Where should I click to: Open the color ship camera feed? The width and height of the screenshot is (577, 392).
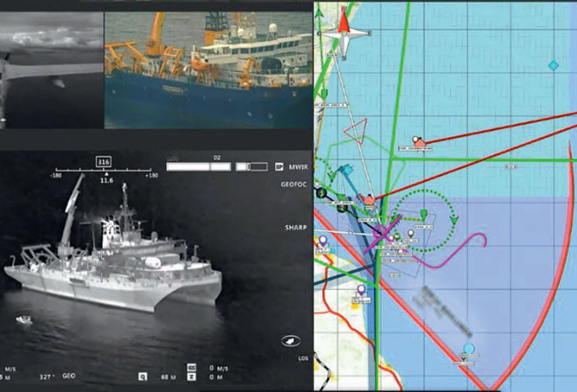(x=208, y=64)
